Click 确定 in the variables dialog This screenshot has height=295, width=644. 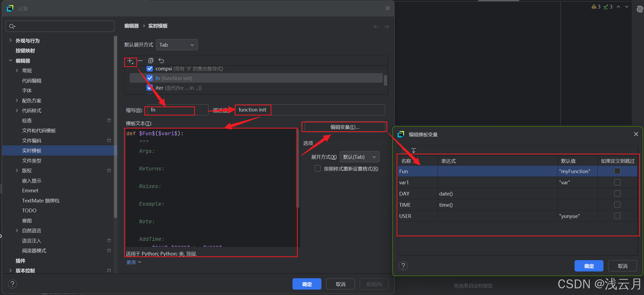[589, 266]
